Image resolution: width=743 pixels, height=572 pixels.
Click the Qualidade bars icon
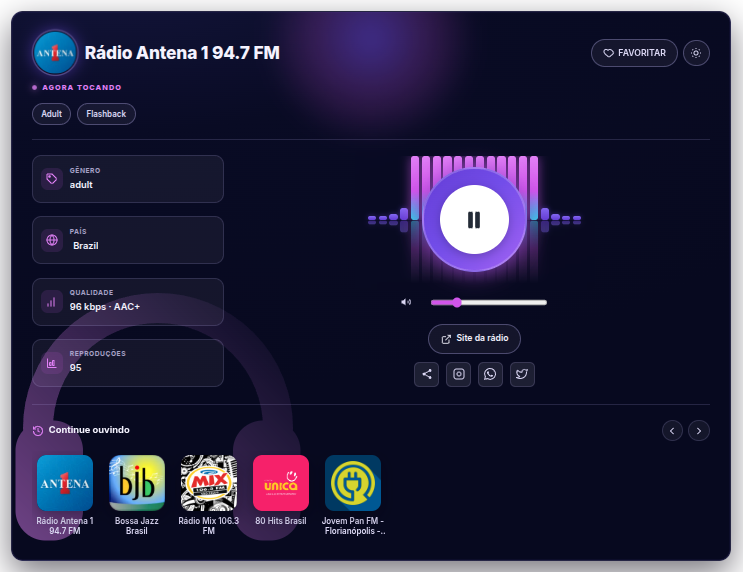pyautogui.click(x=52, y=301)
